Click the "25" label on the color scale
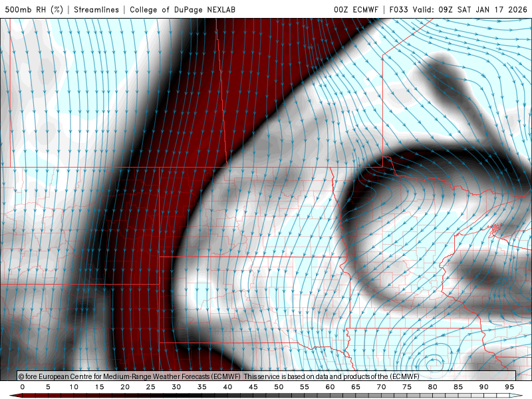Screen dimensions: 532x399 click(151, 387)
